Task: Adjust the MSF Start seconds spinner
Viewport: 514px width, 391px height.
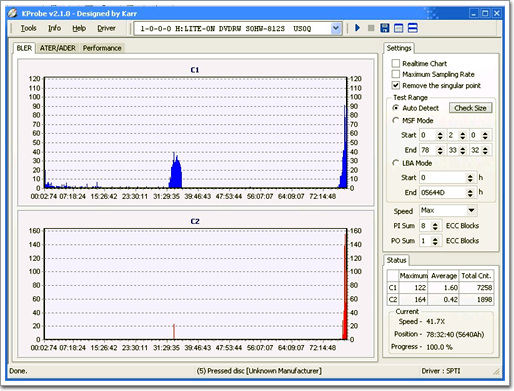Action: (463, 135)
